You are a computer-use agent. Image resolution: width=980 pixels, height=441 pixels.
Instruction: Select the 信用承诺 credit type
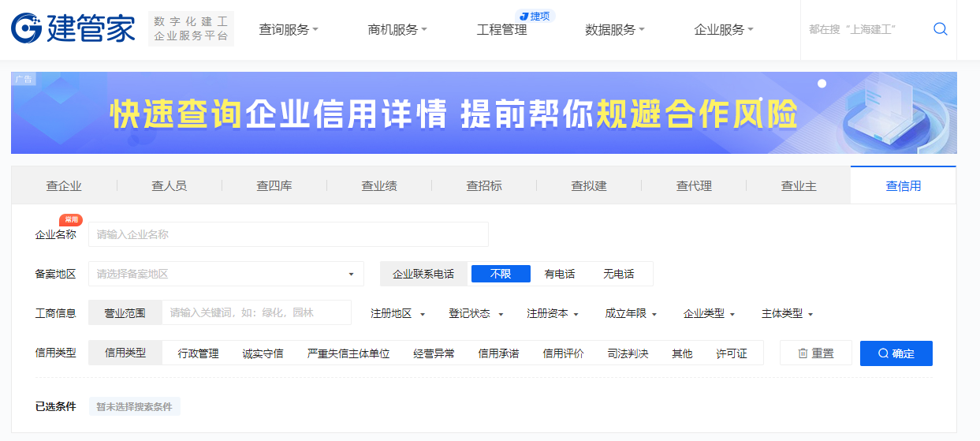[x=498, y=353]
